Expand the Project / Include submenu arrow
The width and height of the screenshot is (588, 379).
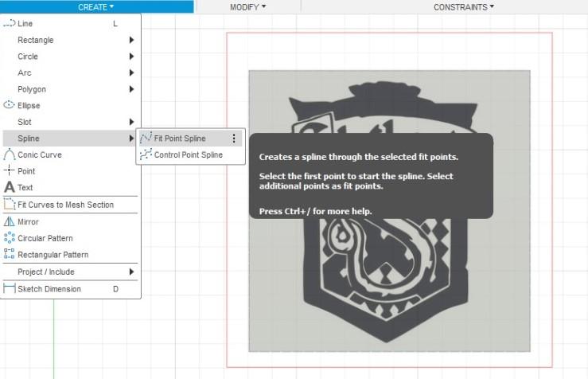click(x=131, y=272)
